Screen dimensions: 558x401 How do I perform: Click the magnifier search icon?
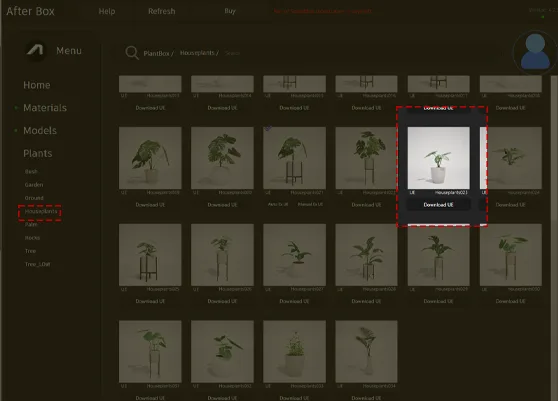[x=132, y=53]
